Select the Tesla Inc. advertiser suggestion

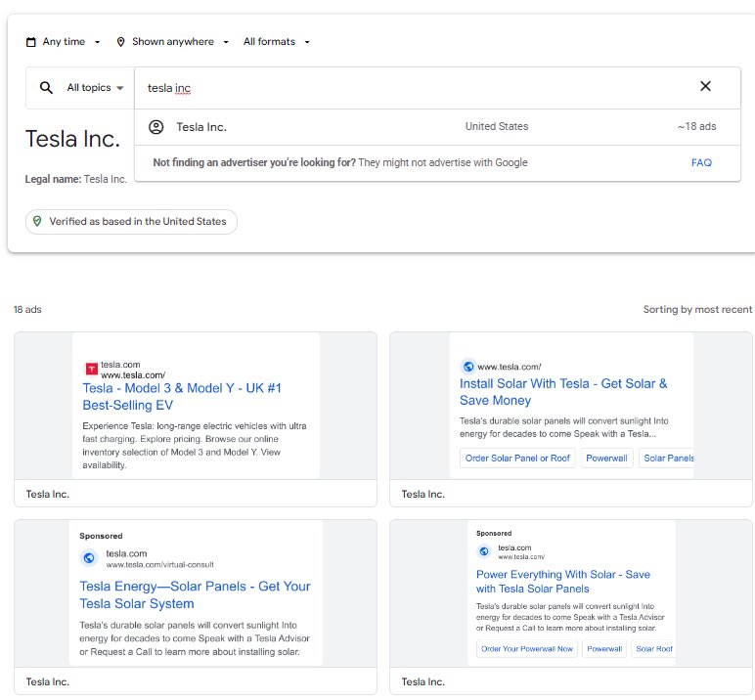(201, 127)
